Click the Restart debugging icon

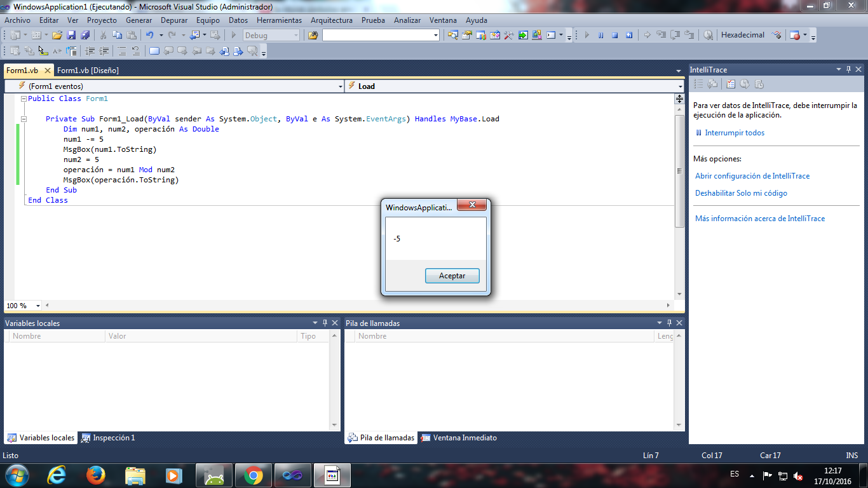[x=628, y=36]
